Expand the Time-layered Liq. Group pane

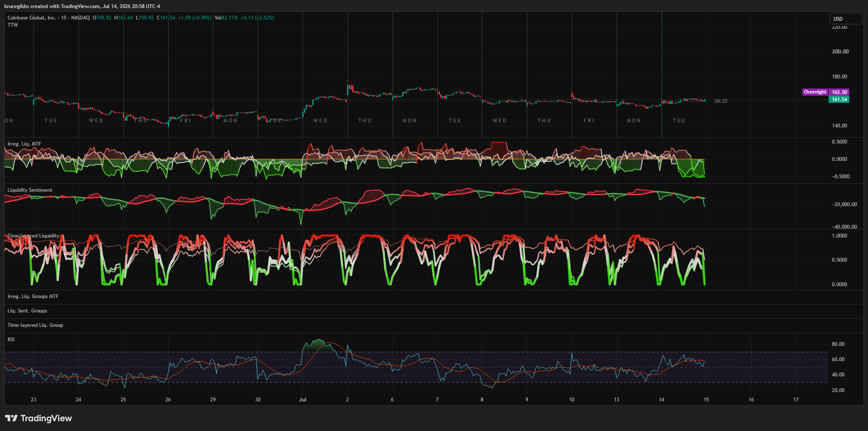click(x=35, y=325)
